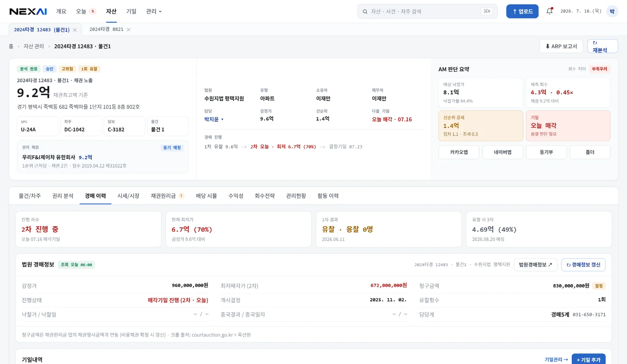Open the 우리F&I제이차 유한회사 채권 card

tap(103, 157)
